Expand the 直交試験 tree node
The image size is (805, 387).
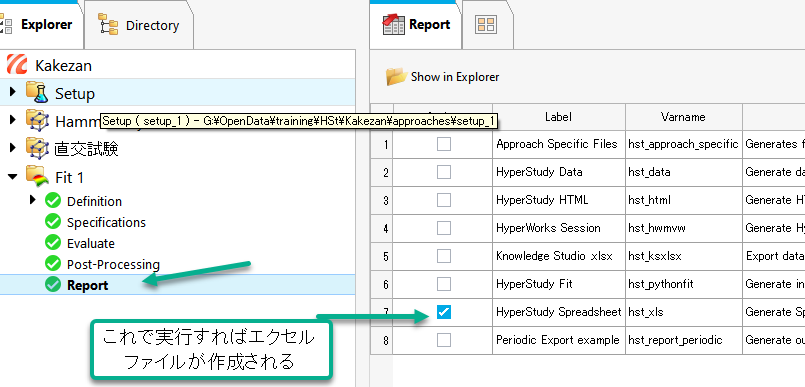(x=13, y=148)
